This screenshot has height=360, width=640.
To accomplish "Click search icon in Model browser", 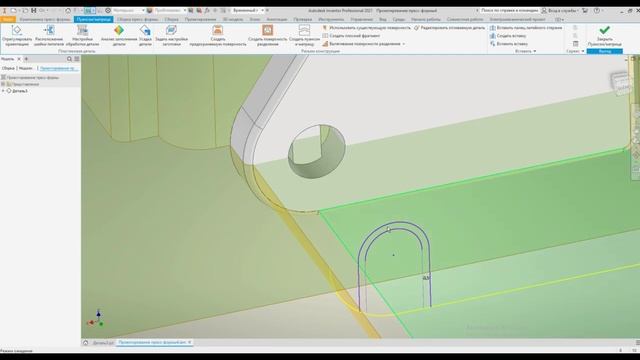I will tap(69, 59).
